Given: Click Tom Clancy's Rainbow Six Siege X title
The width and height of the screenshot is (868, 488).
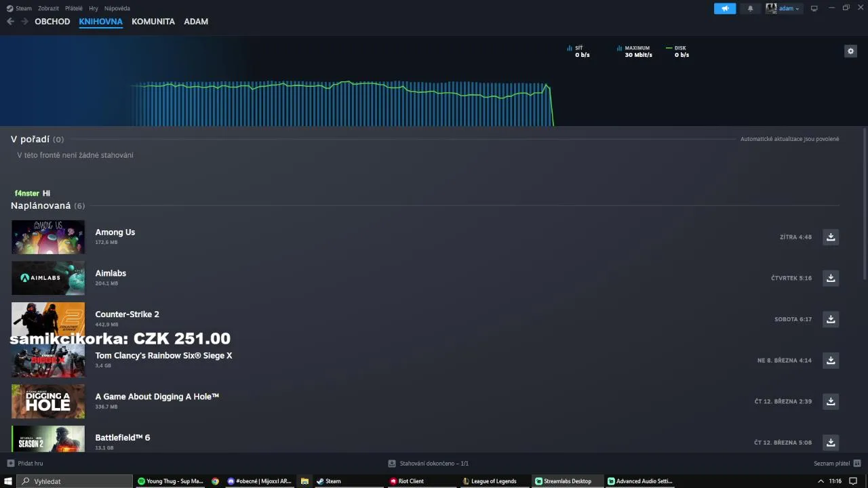Looking at the screenshot, I should 163,355.
